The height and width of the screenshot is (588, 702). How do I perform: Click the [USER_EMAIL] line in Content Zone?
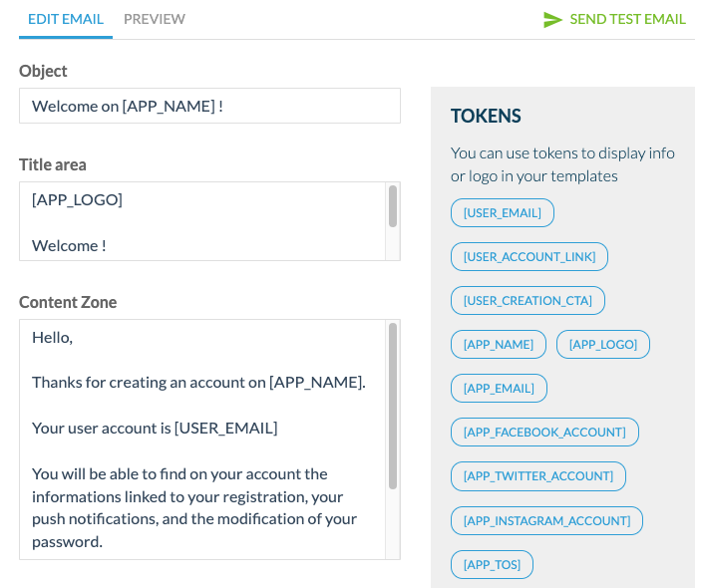pos(155,429)
